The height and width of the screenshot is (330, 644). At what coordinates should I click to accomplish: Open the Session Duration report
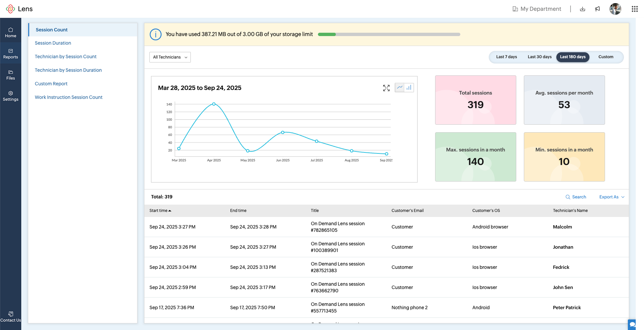[x=53, y=43]
